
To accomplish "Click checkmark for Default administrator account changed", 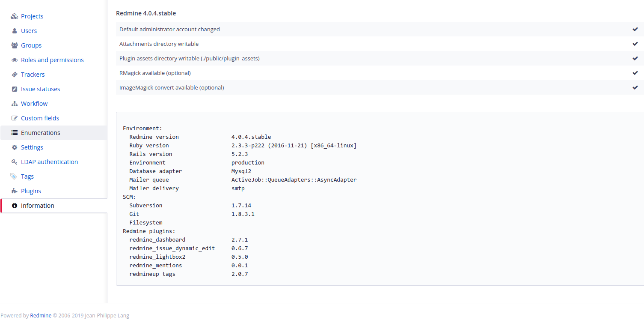I will click(635, 29).
